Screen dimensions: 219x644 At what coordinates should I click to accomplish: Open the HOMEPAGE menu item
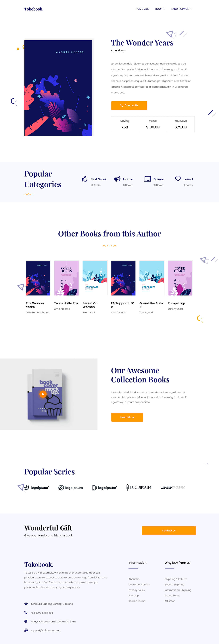[142, 9]
